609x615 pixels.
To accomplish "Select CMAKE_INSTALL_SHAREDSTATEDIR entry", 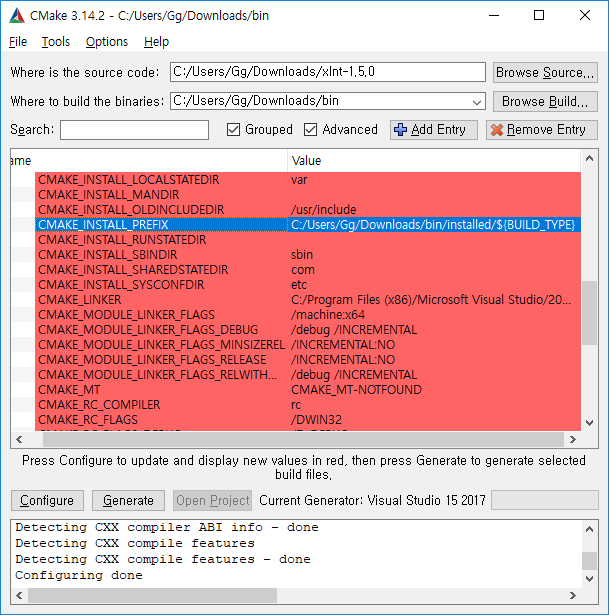I will pos(133,269).
